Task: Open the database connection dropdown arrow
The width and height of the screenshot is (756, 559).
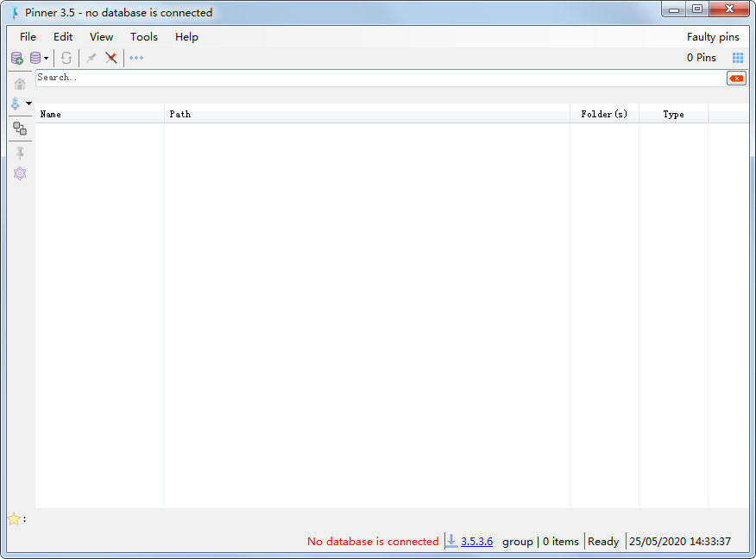Action: [x=46, y=59]
